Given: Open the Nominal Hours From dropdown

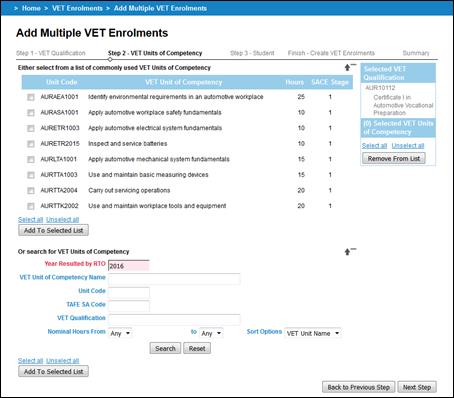Looking at the screenshot, I should click(120, 333).
